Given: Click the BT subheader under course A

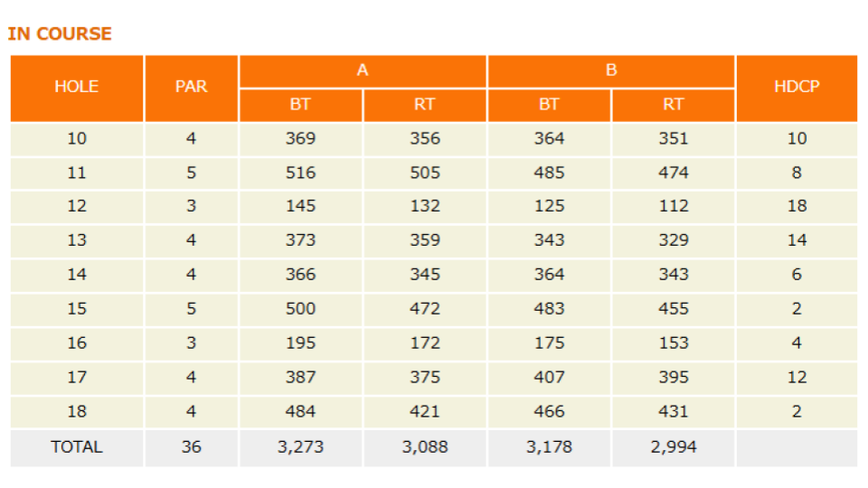Looking at the screenshot, I should coord(300,105).
